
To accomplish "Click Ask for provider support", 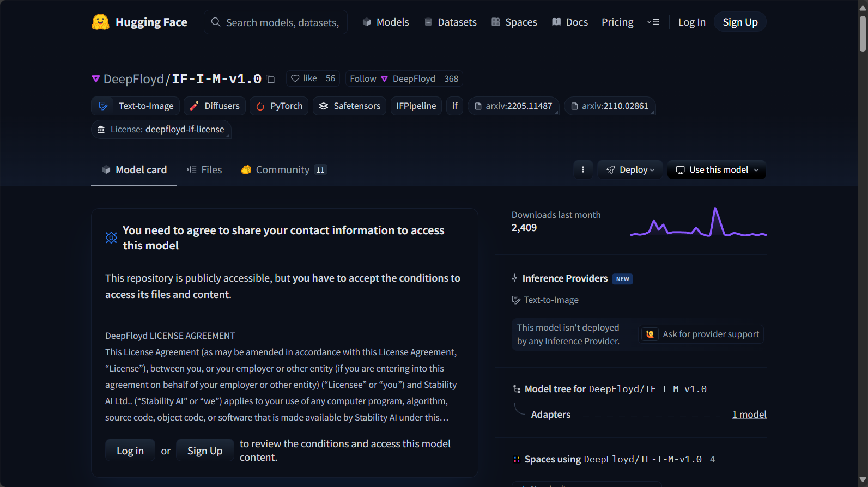I will tap(701, 334).
